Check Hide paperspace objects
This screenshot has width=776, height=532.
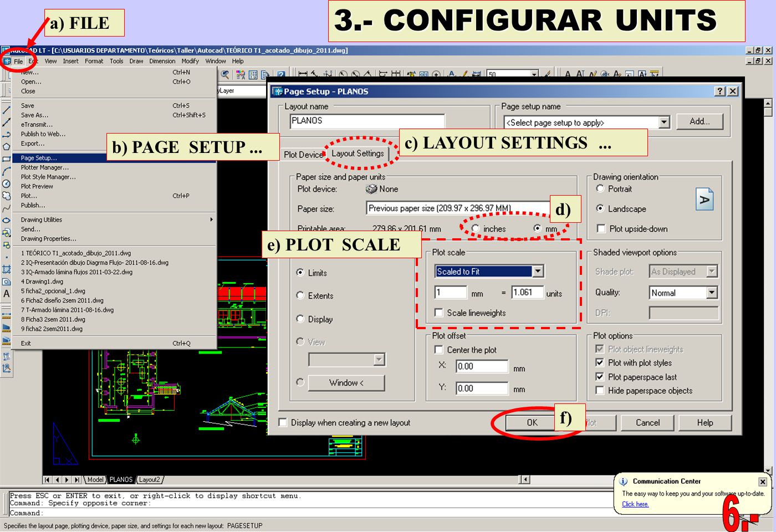[600, 391]
